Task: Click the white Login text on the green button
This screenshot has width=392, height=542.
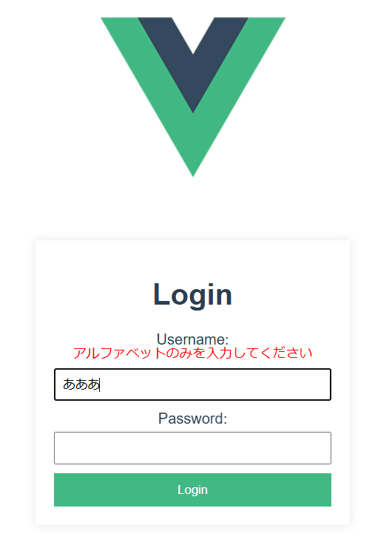Action: tap(192, 490)
